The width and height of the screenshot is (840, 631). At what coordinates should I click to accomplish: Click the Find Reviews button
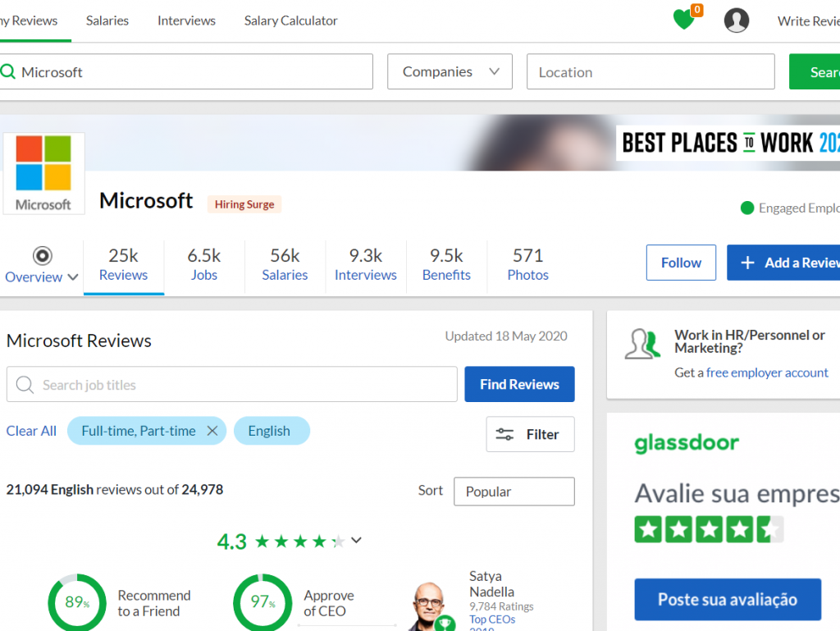click(x=519, y=384)
